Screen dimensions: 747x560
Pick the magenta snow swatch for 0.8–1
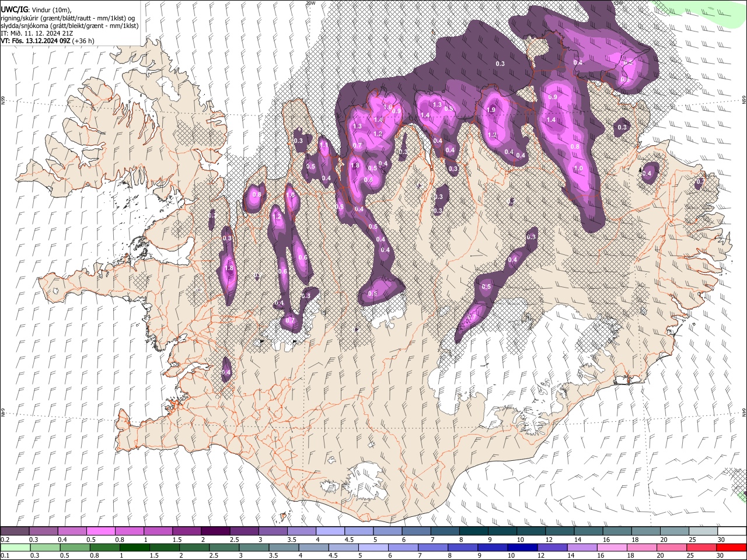pyautogui.click(x=130, y=531)
